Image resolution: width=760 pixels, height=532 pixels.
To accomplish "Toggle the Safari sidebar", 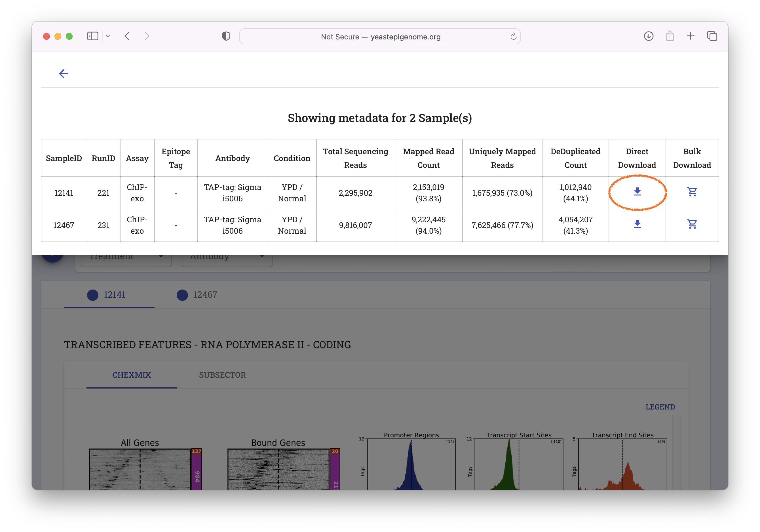I will pyautogui.click(x=93, y=36).
